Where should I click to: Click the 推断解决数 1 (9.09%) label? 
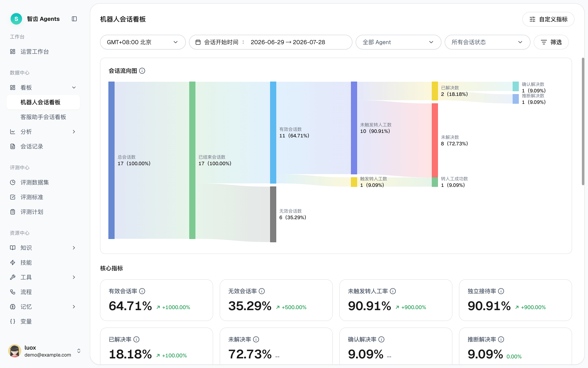click(x=533, y=99)
